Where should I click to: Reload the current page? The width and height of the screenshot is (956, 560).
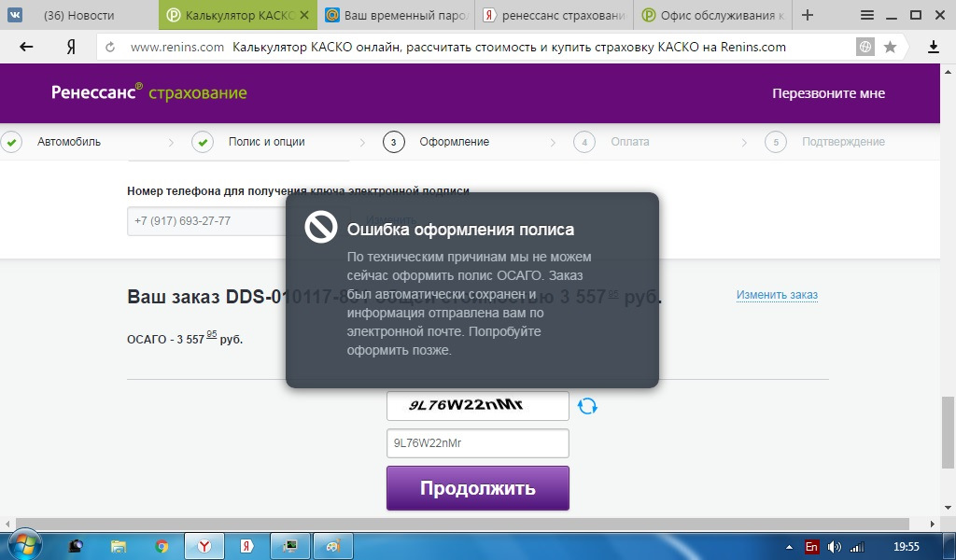point(110,47)
